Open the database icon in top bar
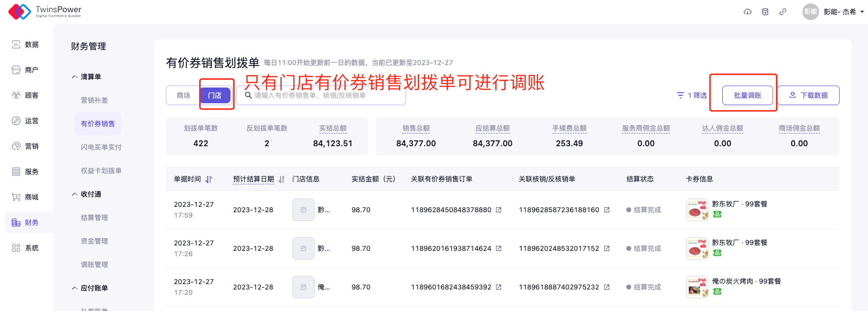The image size is (868, 311). pyautogui.click(x=765, y=12)
